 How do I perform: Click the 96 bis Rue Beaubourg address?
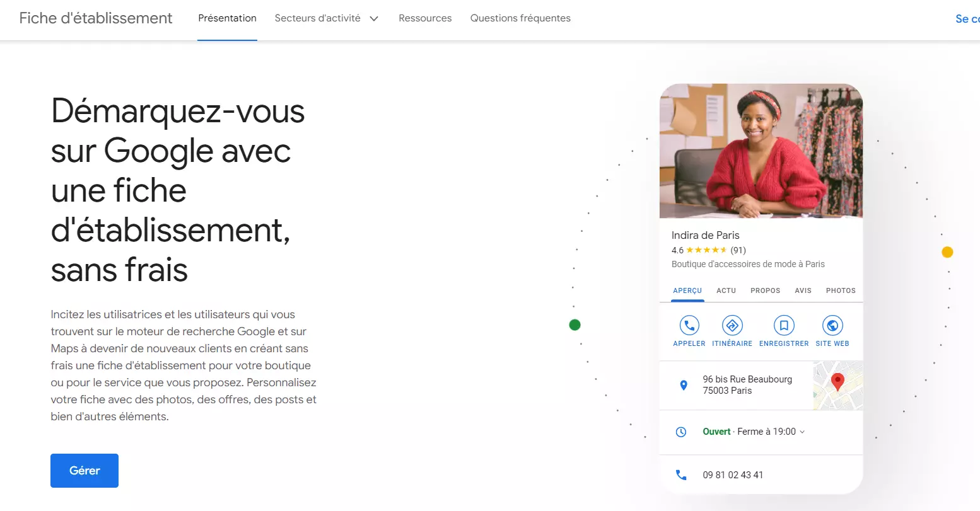747,385
